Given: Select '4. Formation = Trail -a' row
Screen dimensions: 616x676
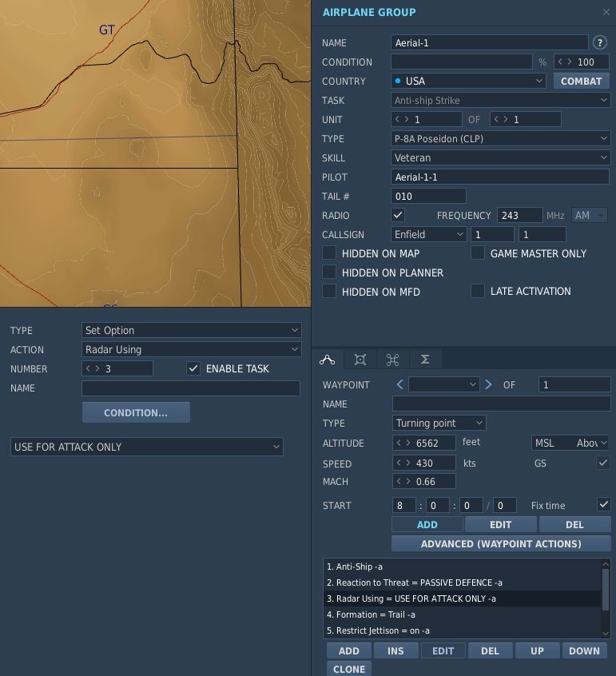Looking at the screenshot, I should point(462,614).
